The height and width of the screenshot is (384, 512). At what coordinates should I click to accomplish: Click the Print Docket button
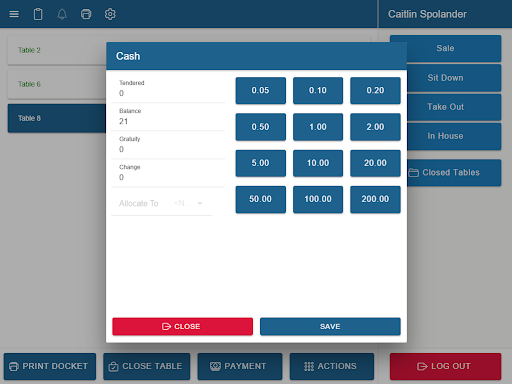tap(50, 366)
